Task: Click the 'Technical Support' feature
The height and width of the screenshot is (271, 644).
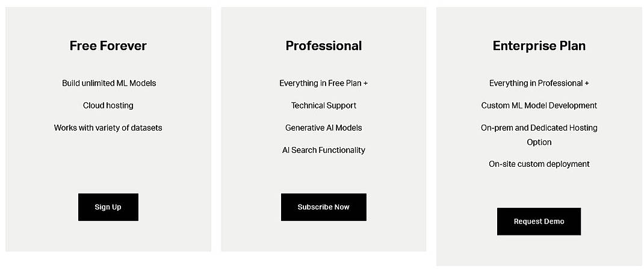Action: tap(324, 105)
